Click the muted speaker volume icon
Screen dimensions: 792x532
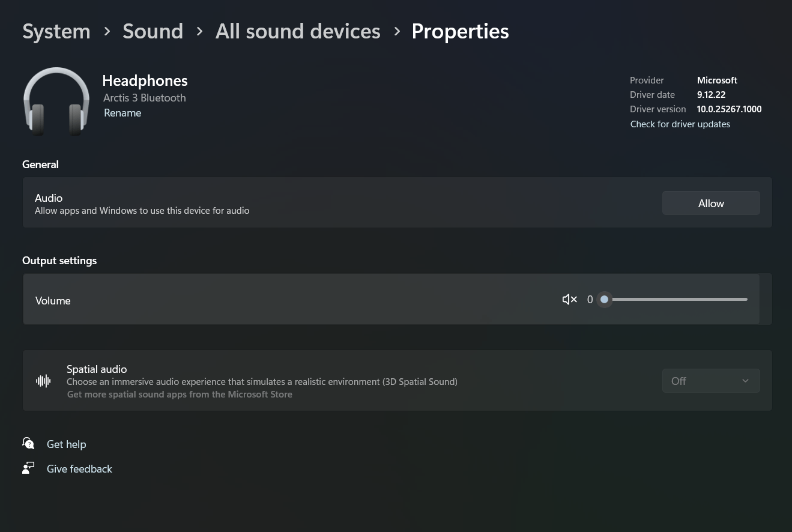[x=569, y=299]
